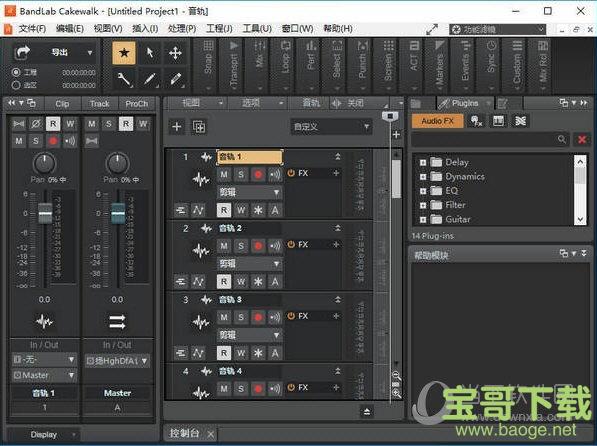Viewport: 597px width, 446px height.
Task: Click the duplicate track icon
Action: [x=199, y=126]
